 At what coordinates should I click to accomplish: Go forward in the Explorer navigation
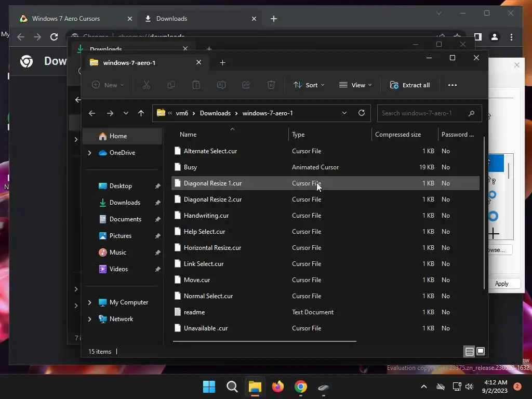(110, 113)
